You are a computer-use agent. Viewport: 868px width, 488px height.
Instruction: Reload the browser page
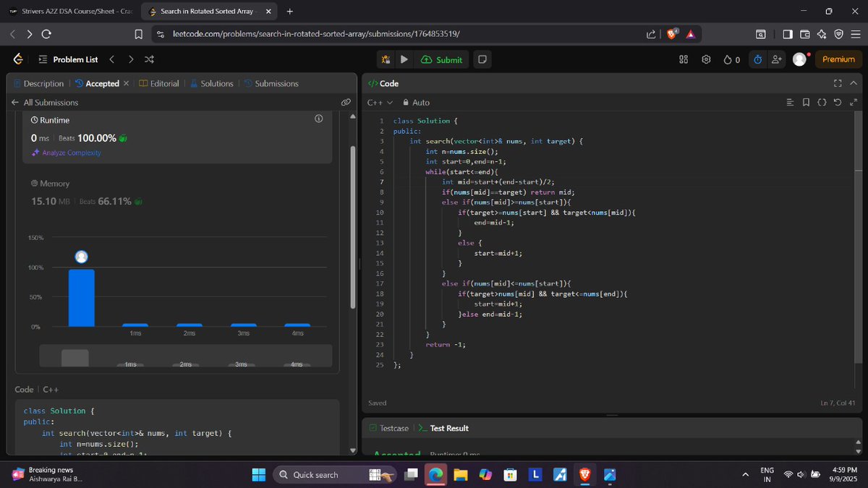pyautogui.click(x=46, y=34)
